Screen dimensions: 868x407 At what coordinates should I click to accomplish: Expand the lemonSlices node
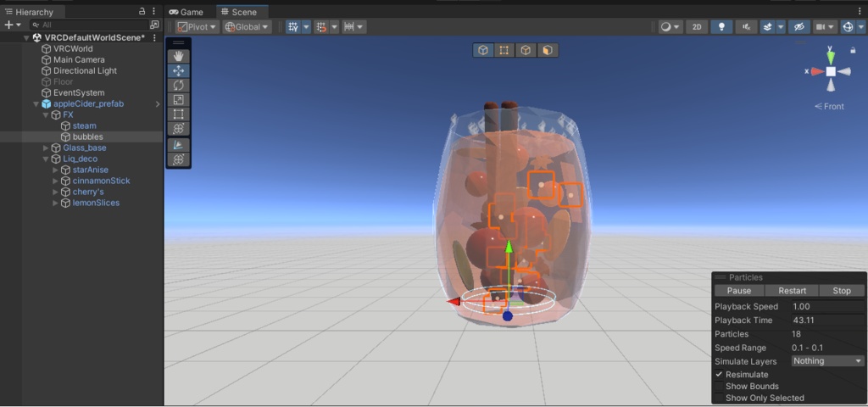(55, 203)
